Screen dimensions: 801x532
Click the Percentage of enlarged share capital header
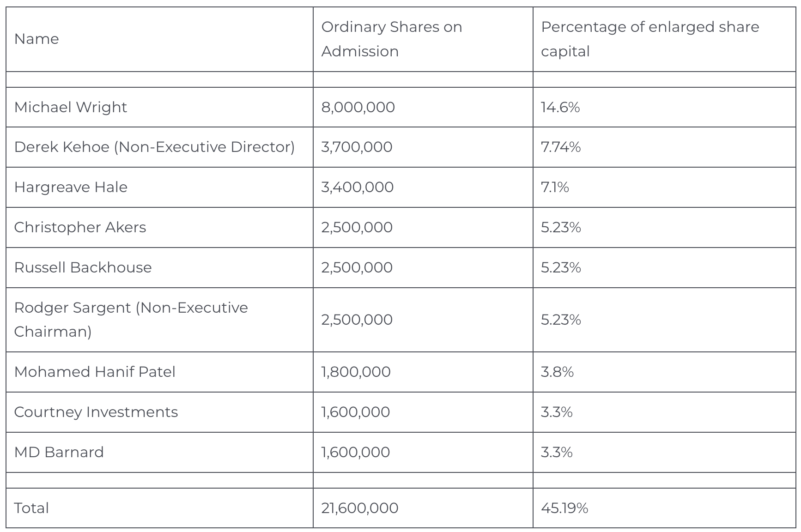click(x=649, y=39)
